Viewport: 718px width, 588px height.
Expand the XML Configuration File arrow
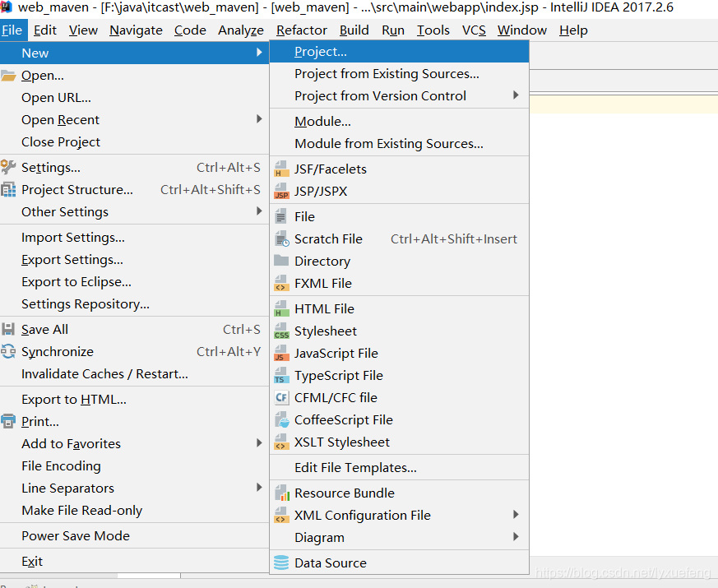pos(516,514)
